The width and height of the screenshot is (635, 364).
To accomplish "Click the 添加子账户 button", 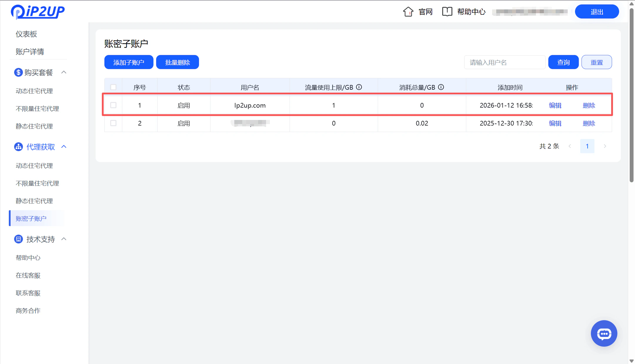I will click(x=128, y=62).
